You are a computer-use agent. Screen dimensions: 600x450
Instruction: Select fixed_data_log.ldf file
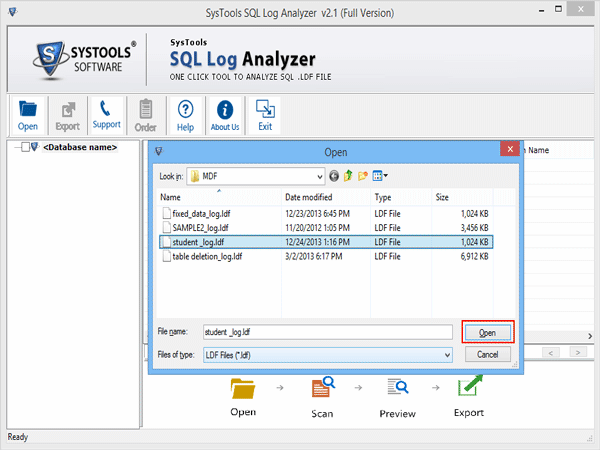201,214
